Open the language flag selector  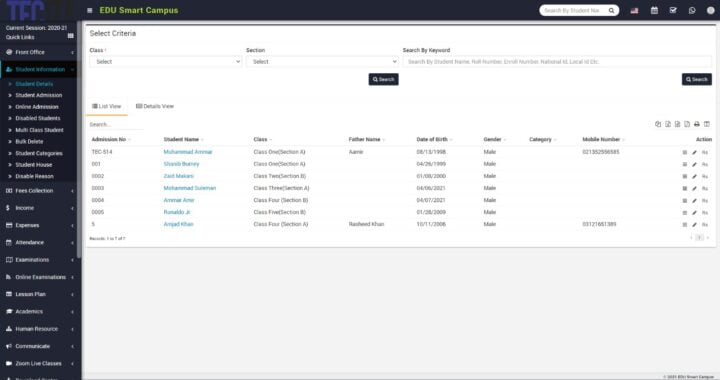point(634,11)
